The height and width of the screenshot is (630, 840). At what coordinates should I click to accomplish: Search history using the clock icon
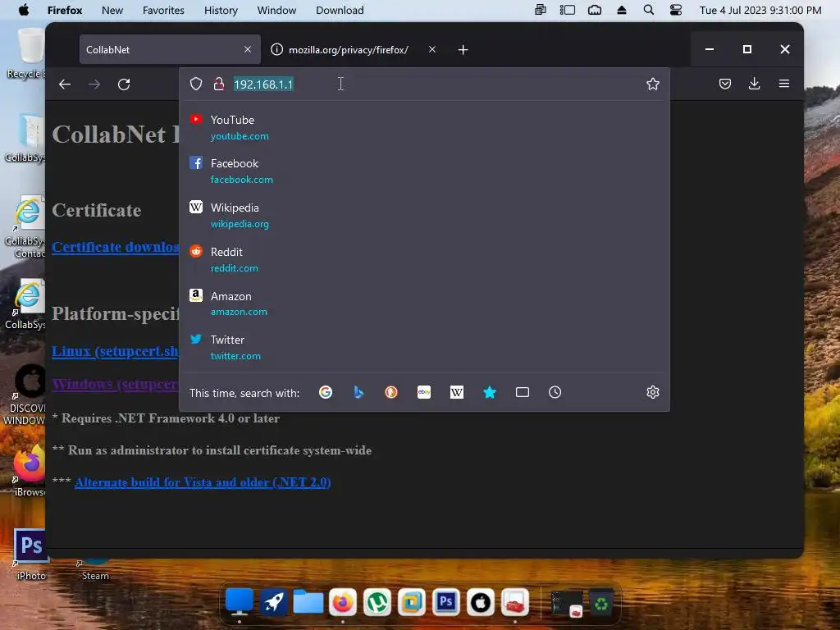[555, 393]
